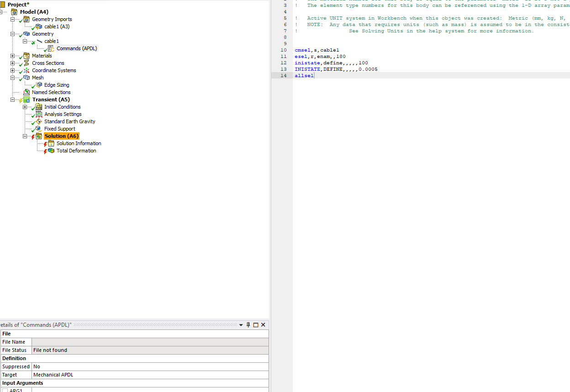Click the Named Selections icon
Image resolution: width=570 pixels, height=392 pixels.
point(26,92)
